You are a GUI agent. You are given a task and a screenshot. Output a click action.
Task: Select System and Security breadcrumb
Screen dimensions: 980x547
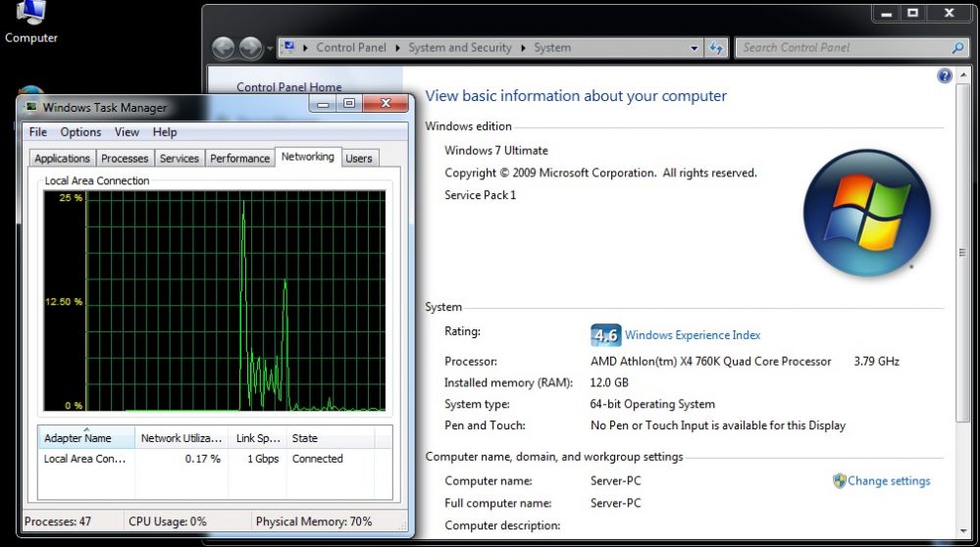click(x=459, y=47)
